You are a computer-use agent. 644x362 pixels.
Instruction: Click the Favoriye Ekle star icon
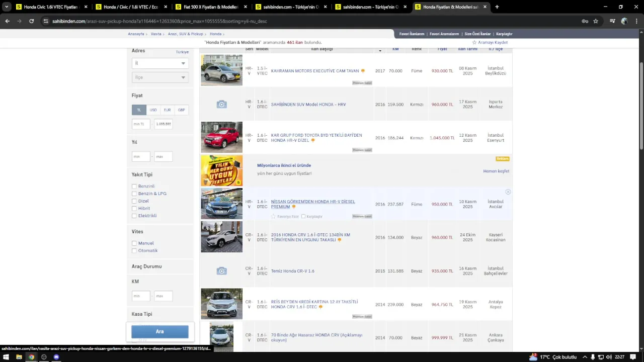pos(274,216)
